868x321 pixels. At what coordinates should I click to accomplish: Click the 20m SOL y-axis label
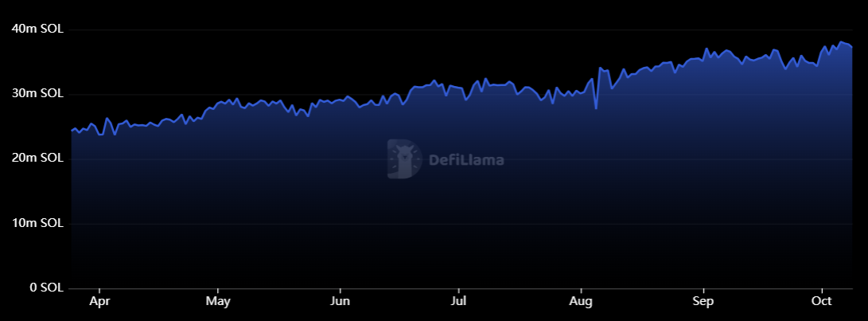tap(37, 159)
